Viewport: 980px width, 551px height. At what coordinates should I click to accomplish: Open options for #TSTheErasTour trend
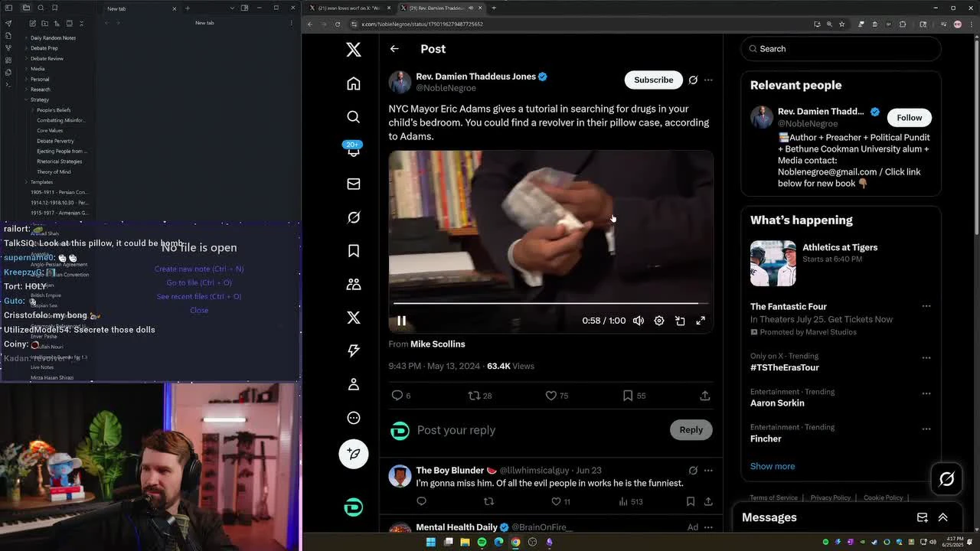[x=926, y=357]
